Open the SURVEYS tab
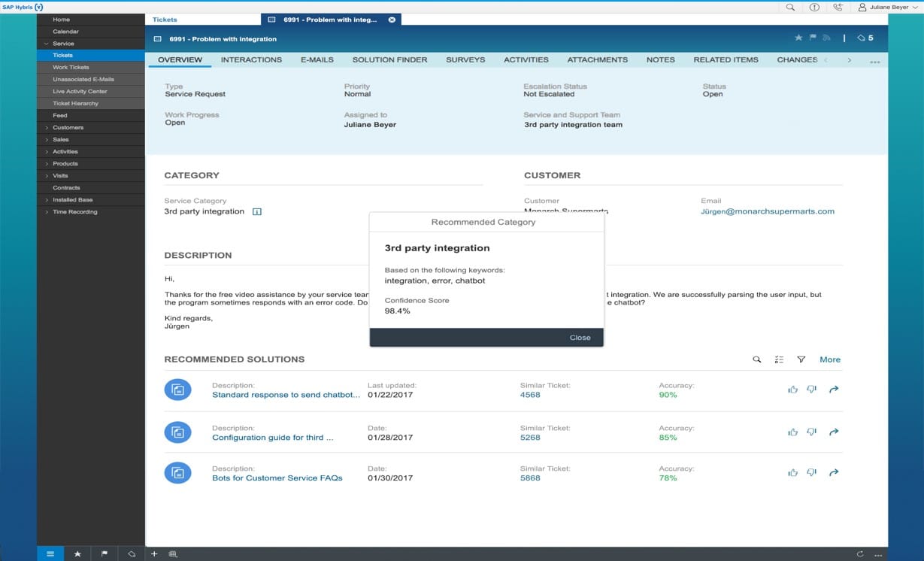 [x=465, y=59]
